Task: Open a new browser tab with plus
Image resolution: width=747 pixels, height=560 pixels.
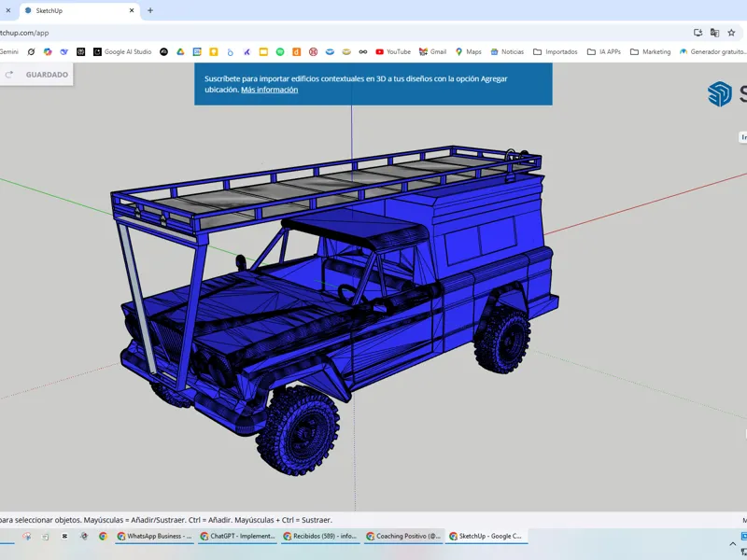Action: (x=150, y=10)
